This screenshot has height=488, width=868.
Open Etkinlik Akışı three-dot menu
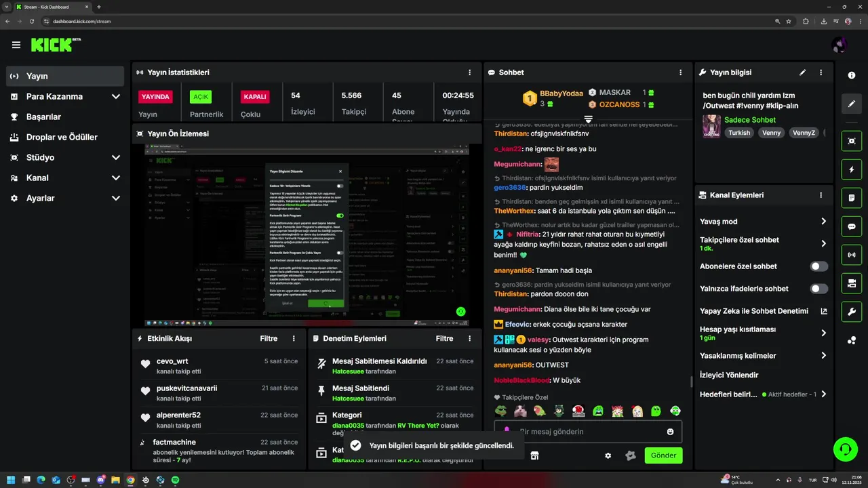(294, 338)
